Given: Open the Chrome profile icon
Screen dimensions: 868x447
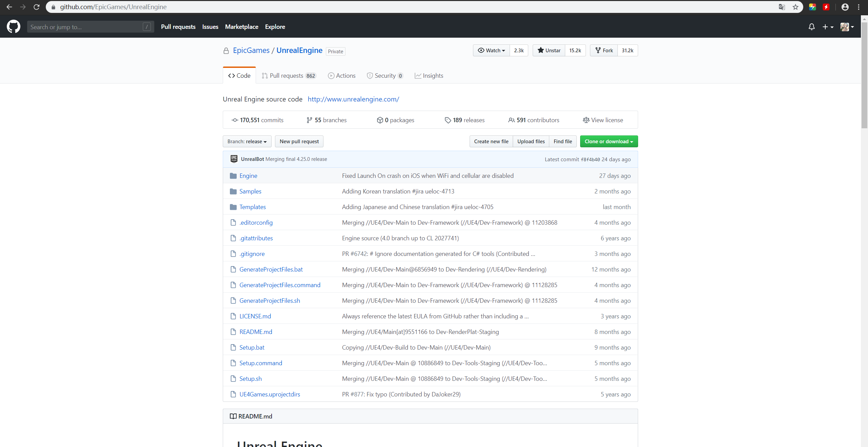Looking at the screenshot, I should [x=845, y=7].
